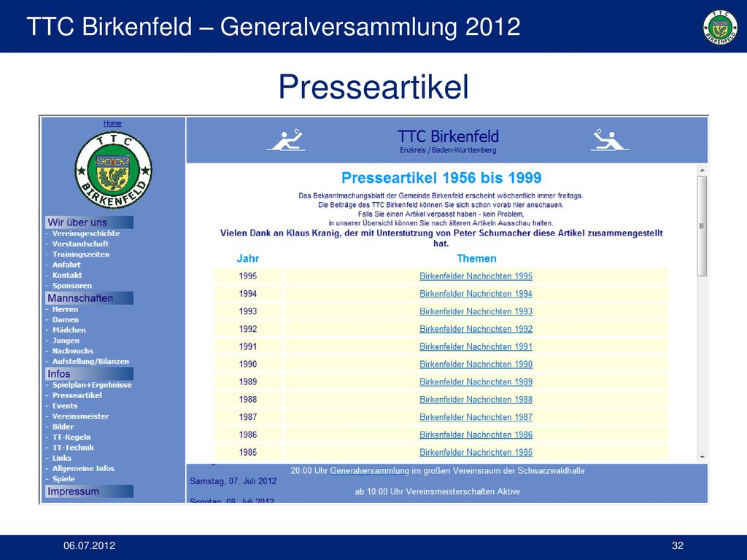Open Events in the sidebar

tap(65, 405)
